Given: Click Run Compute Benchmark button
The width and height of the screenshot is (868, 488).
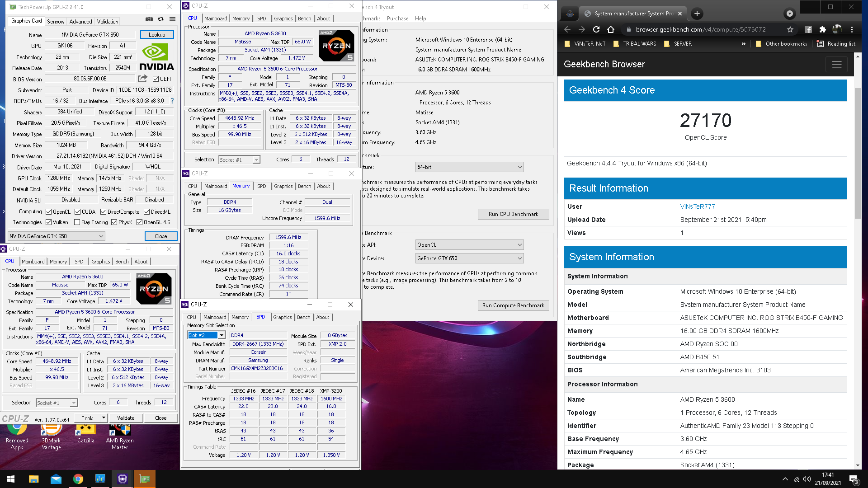Looking at the screenshot, I should pos(513,305).
